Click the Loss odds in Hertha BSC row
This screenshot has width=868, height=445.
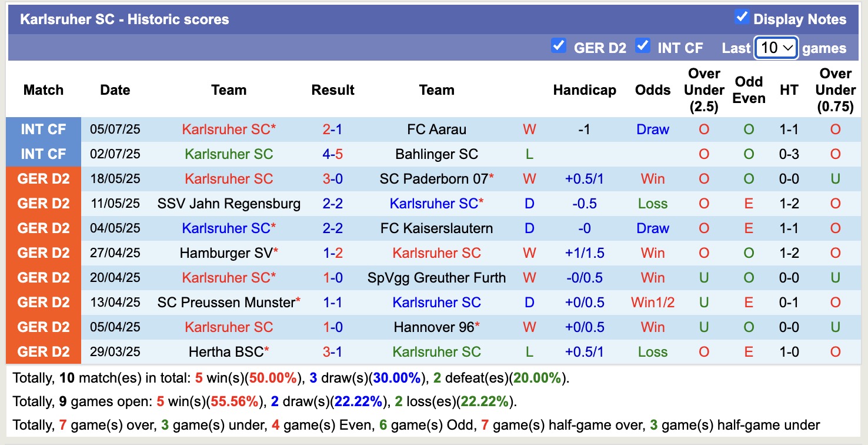point(653,351)
